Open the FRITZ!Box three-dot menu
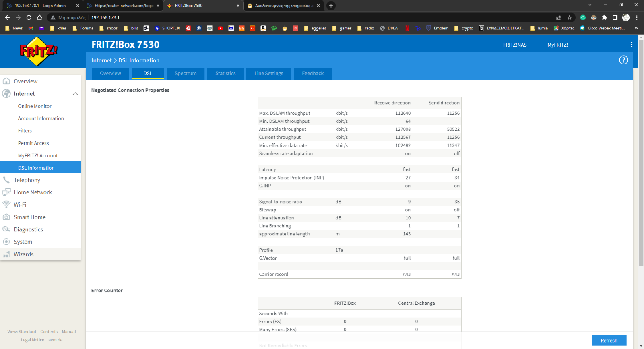The height and width of the screenshot is (349, 644). point(631,45)
